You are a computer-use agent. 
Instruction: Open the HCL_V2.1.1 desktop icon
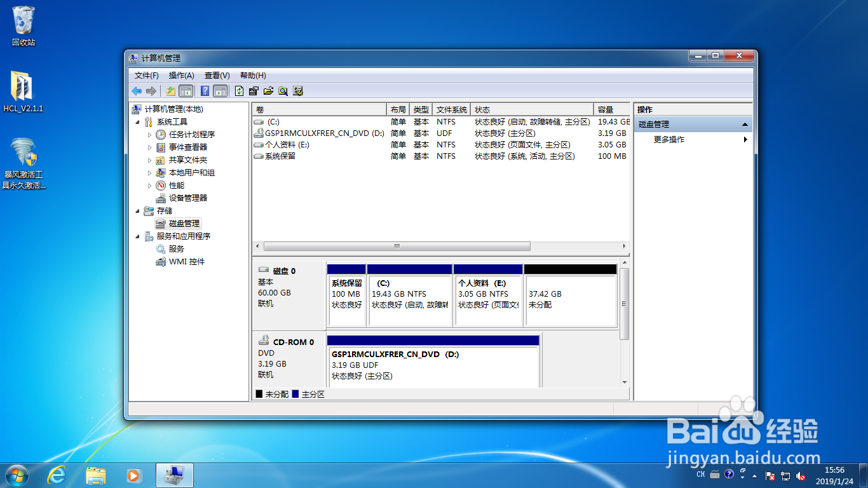tap(24, 91)
